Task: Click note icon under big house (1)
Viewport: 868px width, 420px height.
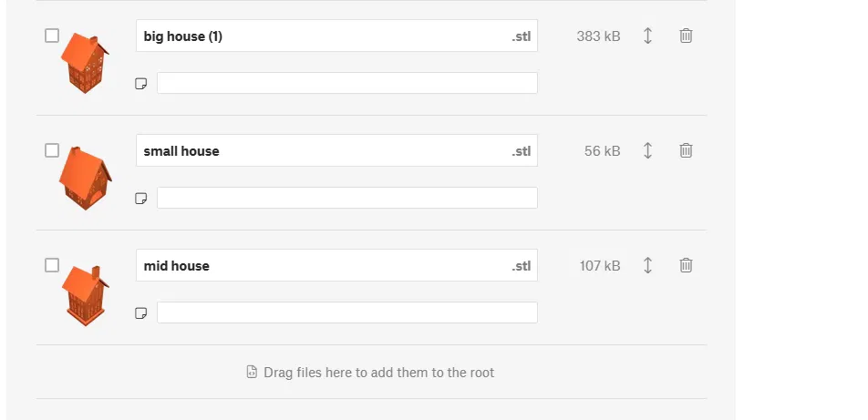Action: 141,84
